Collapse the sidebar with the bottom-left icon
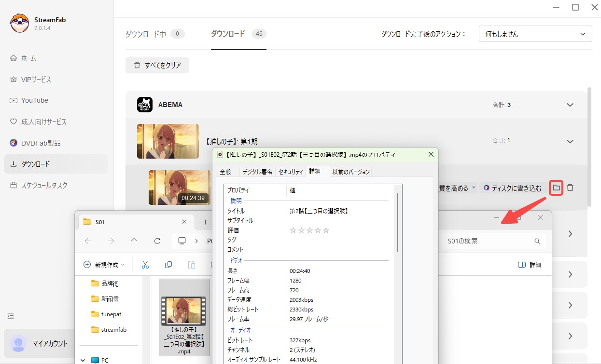Viewport: 601px width, 364px height. tap(11, 316)
